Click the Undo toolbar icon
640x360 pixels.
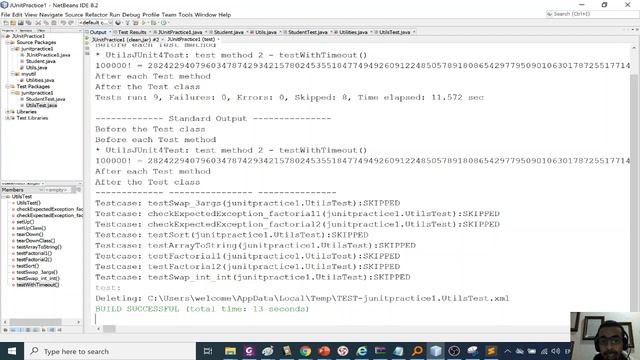coord(63,23)
